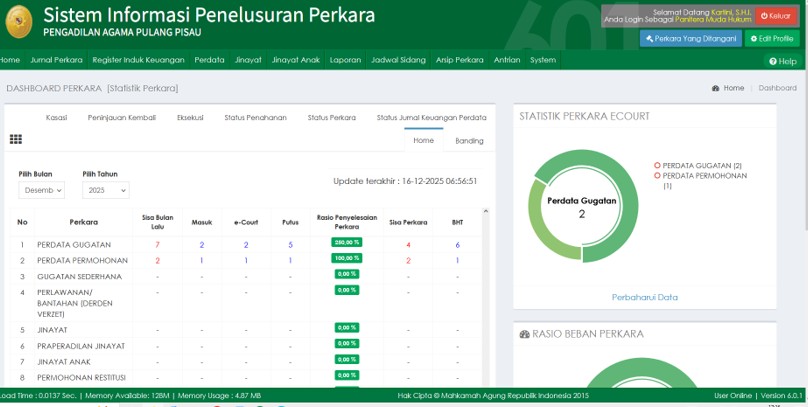Click the dark green donut segment

pos(631,206)
